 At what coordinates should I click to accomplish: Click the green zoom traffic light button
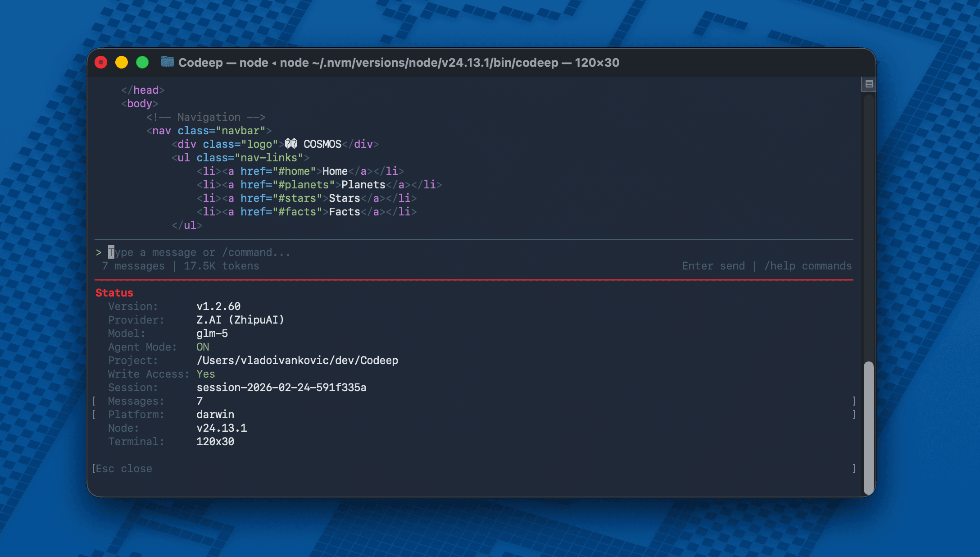[143, 63]
